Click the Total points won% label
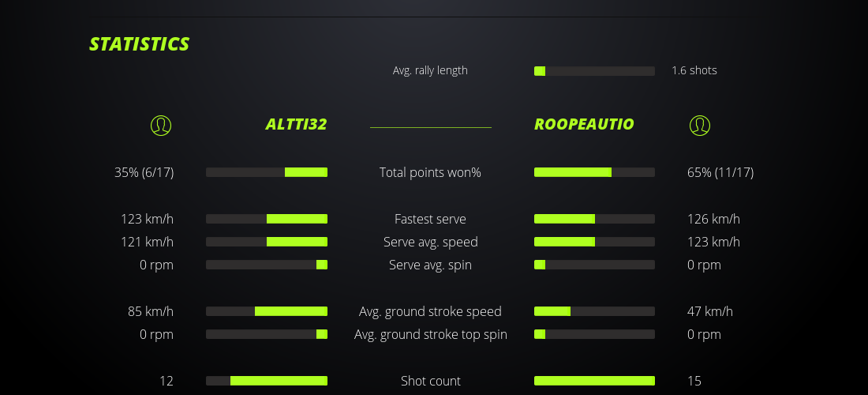The height and width of the screenshot is (395, 868). tap(430, 172)
